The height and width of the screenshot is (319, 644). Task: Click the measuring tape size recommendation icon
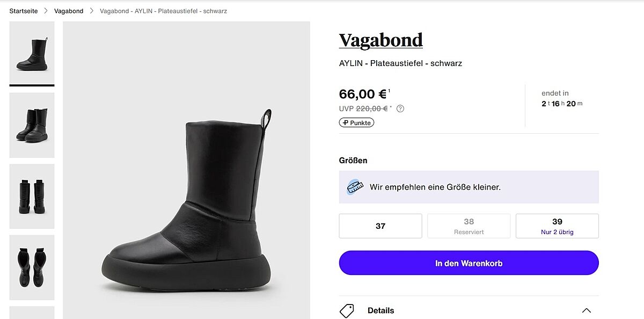click(x=354, y=187)
